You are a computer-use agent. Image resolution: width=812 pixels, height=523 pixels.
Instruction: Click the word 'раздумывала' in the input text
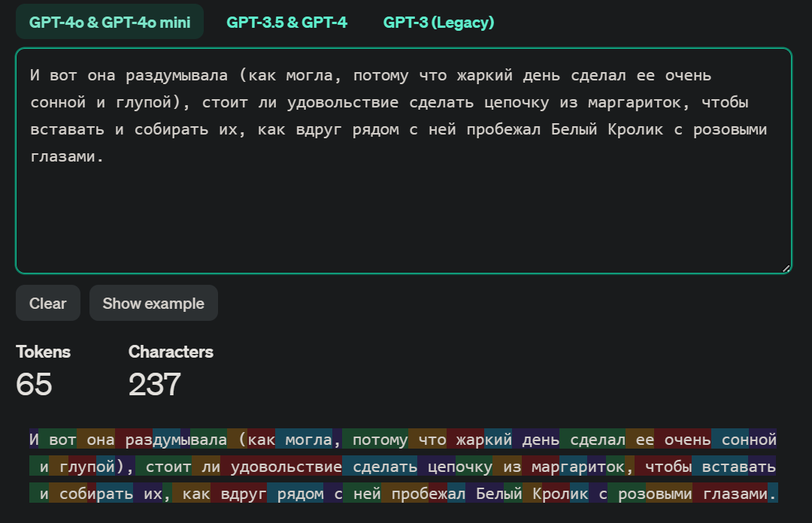click(x=177, y=75)
